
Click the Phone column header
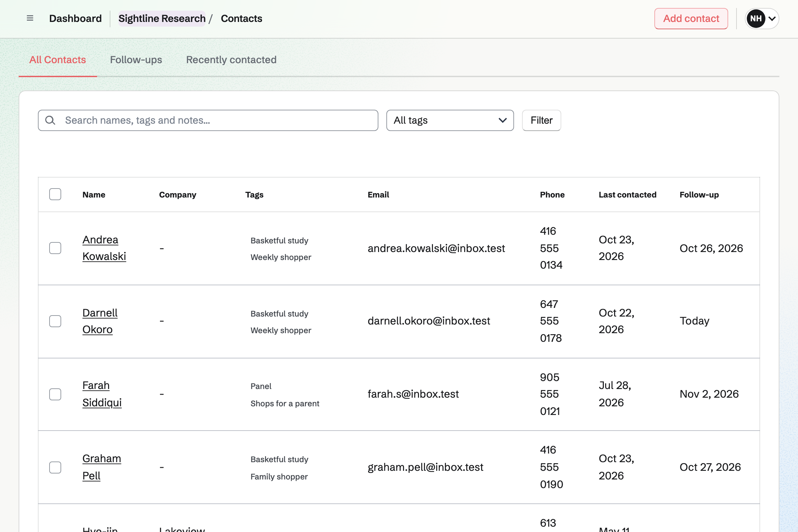tap(552, 195)
